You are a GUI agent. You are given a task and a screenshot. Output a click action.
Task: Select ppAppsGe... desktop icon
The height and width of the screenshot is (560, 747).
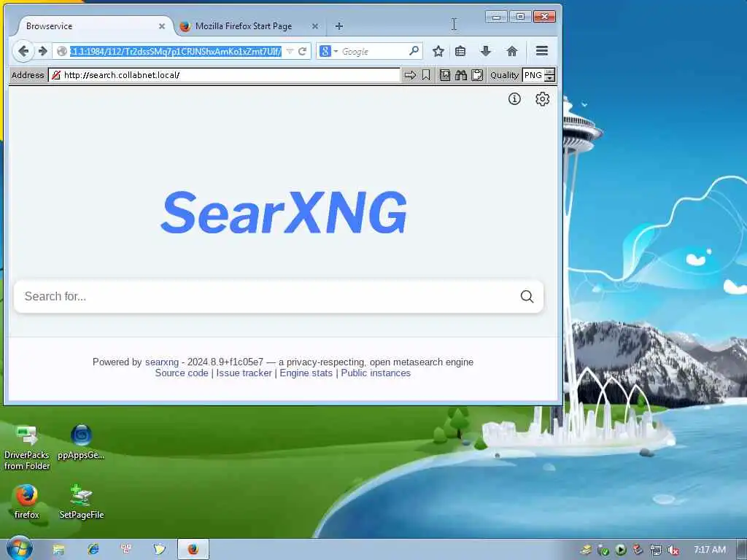[81, 442]
